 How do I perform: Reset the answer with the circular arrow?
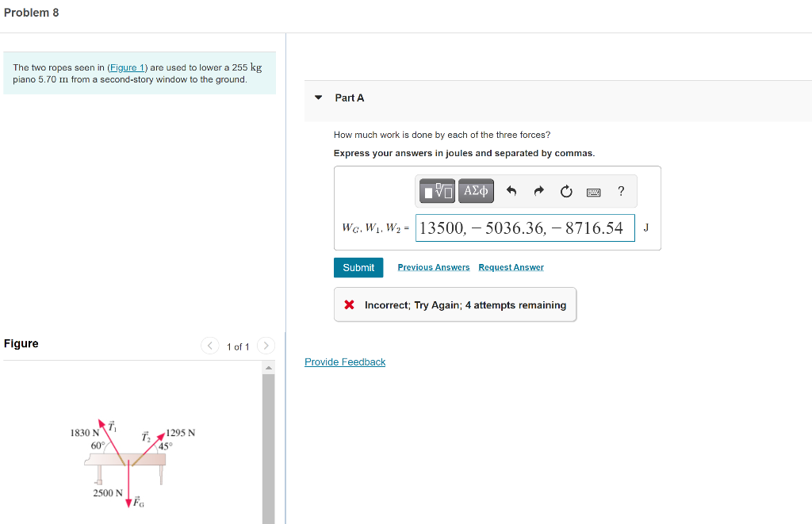pos(566,192)
